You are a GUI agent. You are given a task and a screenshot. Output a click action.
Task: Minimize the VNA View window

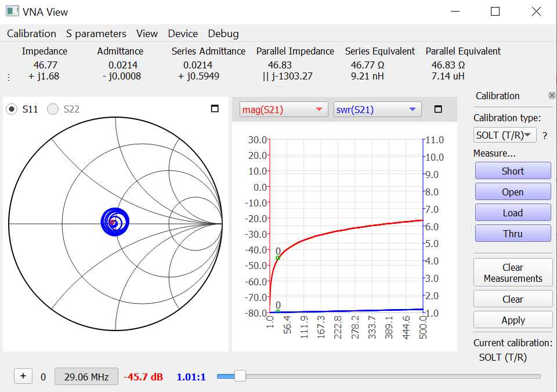[x=455, y=12]
